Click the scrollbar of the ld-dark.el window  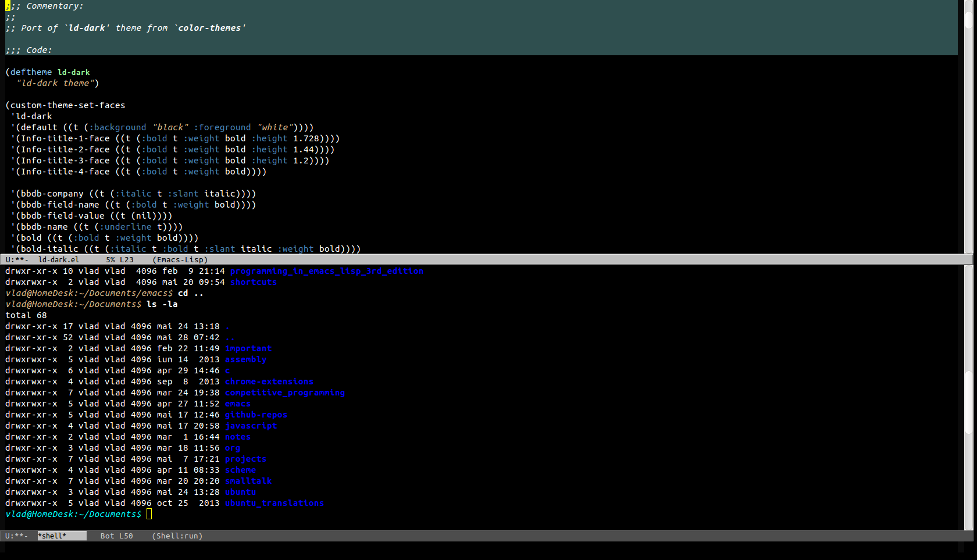(968, 127)
